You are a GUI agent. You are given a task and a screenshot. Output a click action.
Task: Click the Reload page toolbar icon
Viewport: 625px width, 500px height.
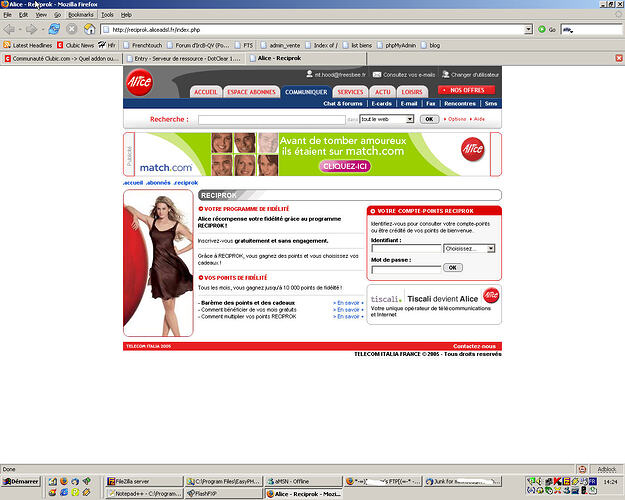click(x=54, y=29)
